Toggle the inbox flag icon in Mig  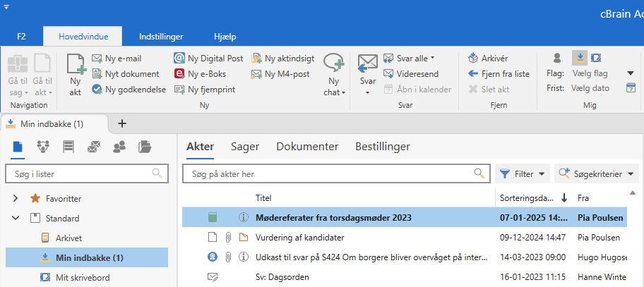pyautogui.click(x=579, y=58)
